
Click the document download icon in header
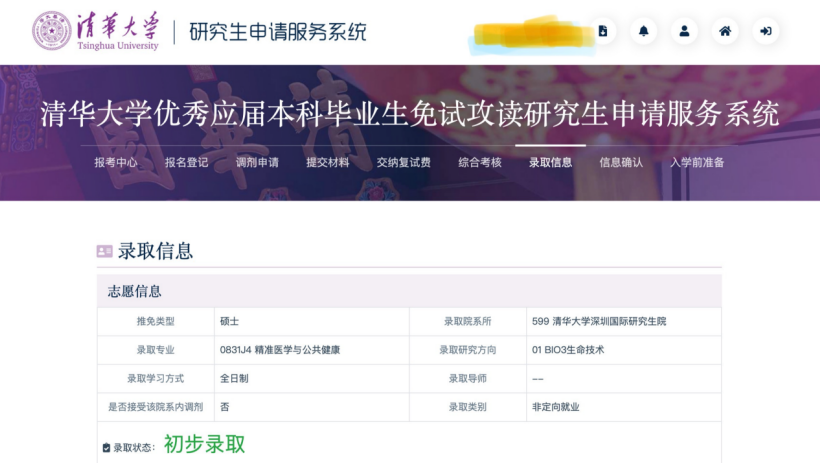pyautogui.click(x=603, y=31)
